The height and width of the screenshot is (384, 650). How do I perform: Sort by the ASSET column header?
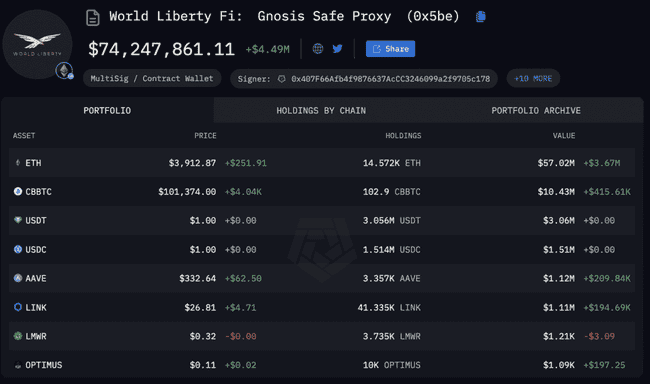point(24,136)
